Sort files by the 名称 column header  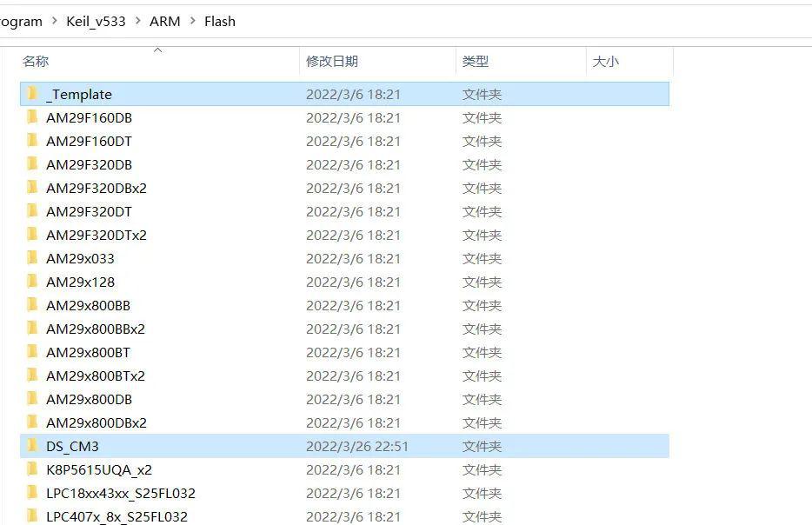tap(36, 61)
